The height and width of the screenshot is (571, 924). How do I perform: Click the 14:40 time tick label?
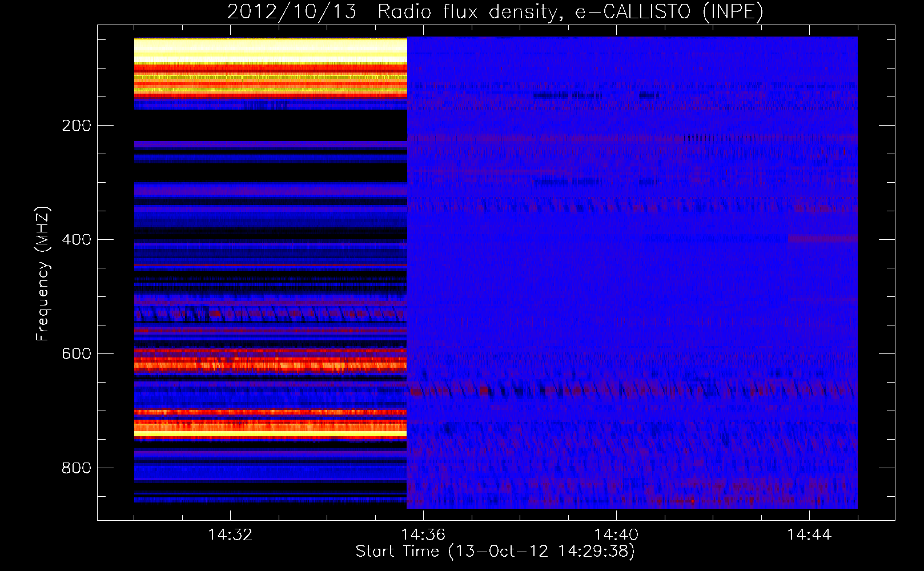tap(616, 534)
